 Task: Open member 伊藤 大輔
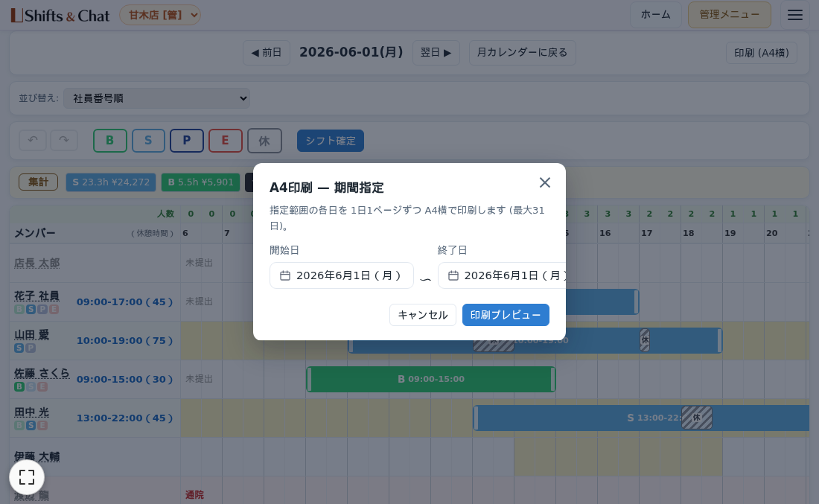click(x=36, y=456)
